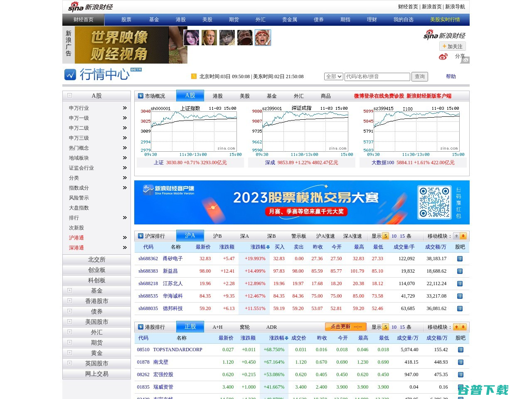This screenshot has width=532, height=399.
Task: Click the 港股排行 panel icon
Action: 140,327
